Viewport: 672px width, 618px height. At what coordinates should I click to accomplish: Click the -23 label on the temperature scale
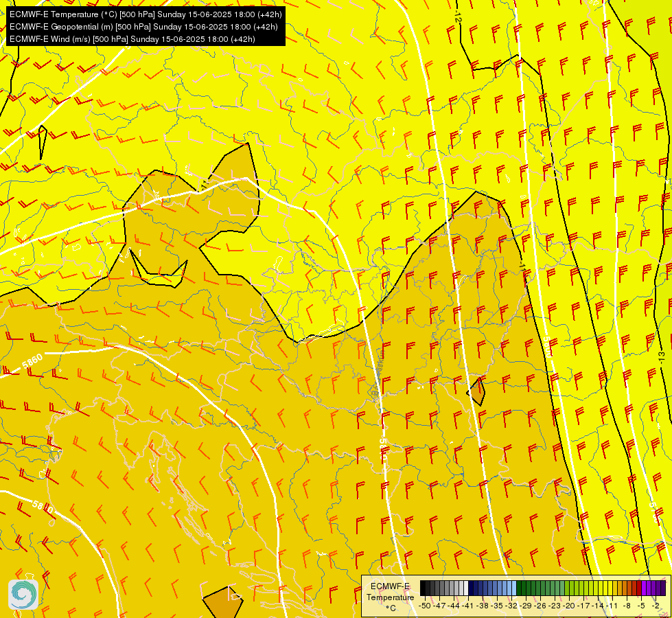point(555,606)
